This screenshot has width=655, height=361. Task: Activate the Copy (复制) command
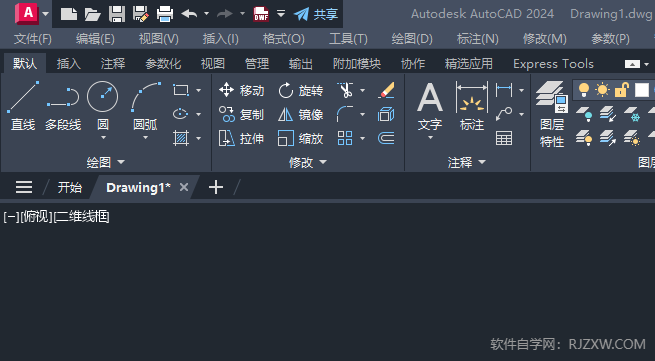241,114
